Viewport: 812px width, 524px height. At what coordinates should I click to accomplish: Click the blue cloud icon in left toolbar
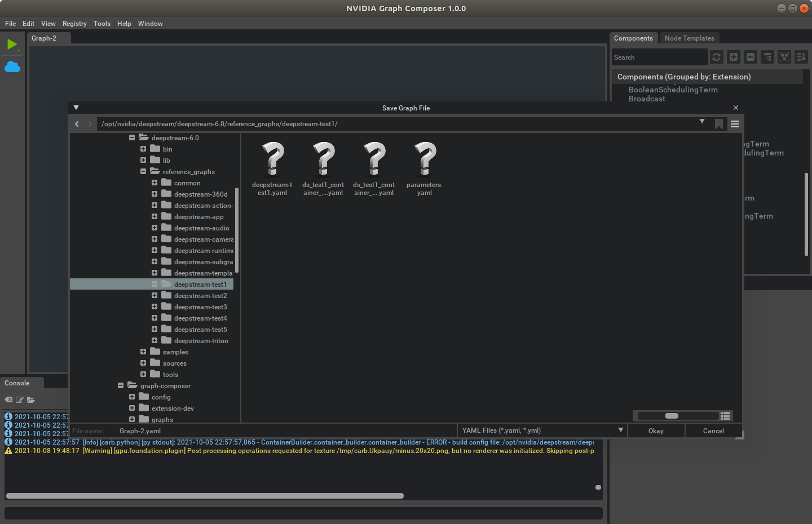12,67
